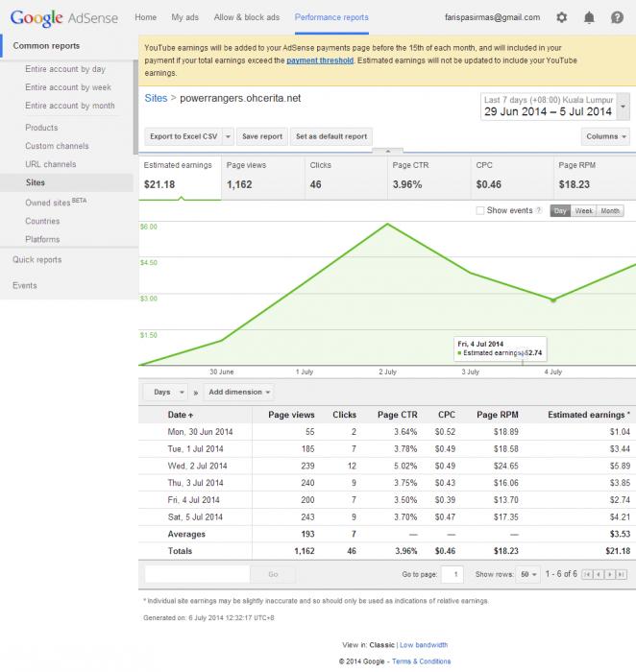Follow the payment threshold link

tap(320, 60)
